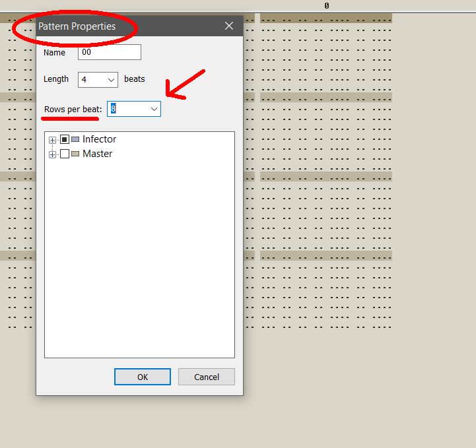
Task: Select the Infector tree item label
Action: coord(99,139)
